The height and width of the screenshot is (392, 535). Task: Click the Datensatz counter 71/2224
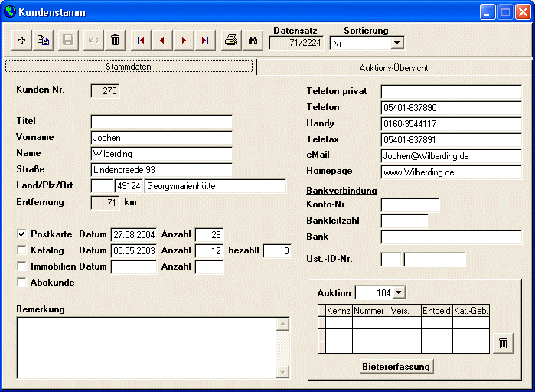[x=296, y=43]
